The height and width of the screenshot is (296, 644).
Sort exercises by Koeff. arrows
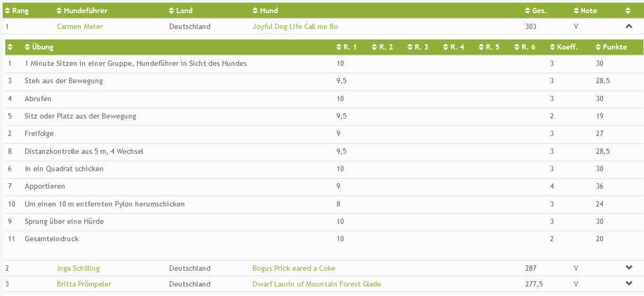coord(552,47)
